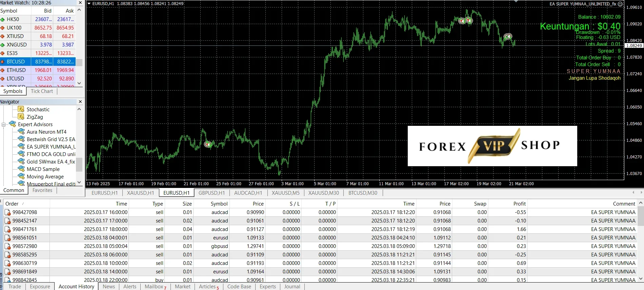Viewport: 644px width, 290px height.
Task: Open the Experts terminal tab
Action: click(x=268, y=287)
